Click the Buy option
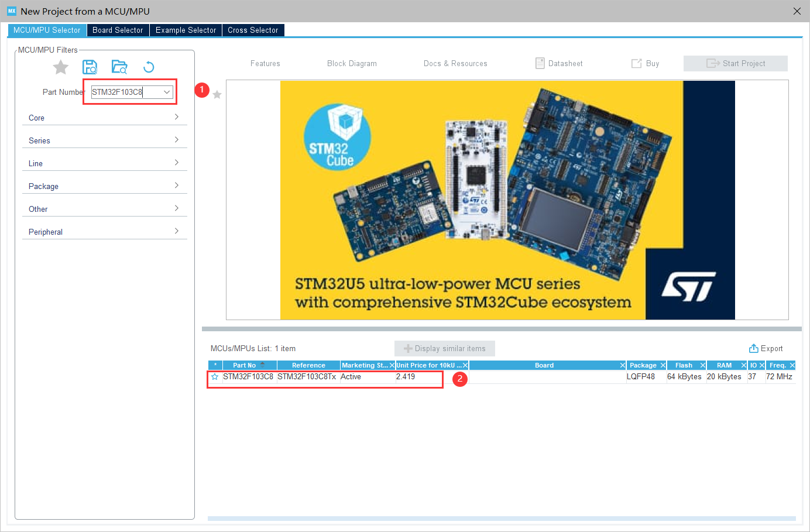 tap(645, 63)
